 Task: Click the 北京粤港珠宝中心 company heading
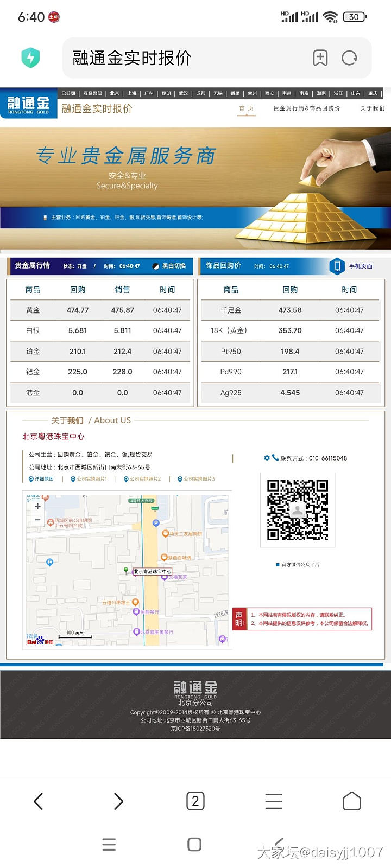click(x=53, y=437)
